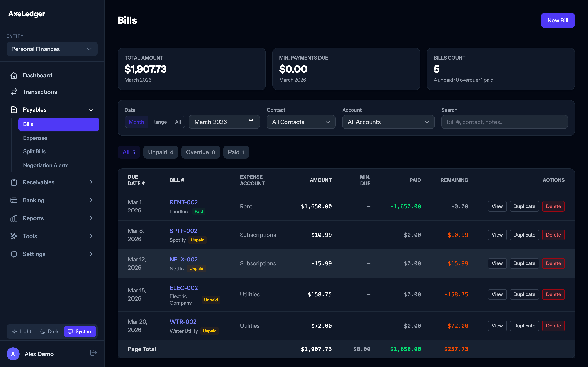Click the New Bill button
Viewport: 588px width, 367px height.
[x=558, y=20]
